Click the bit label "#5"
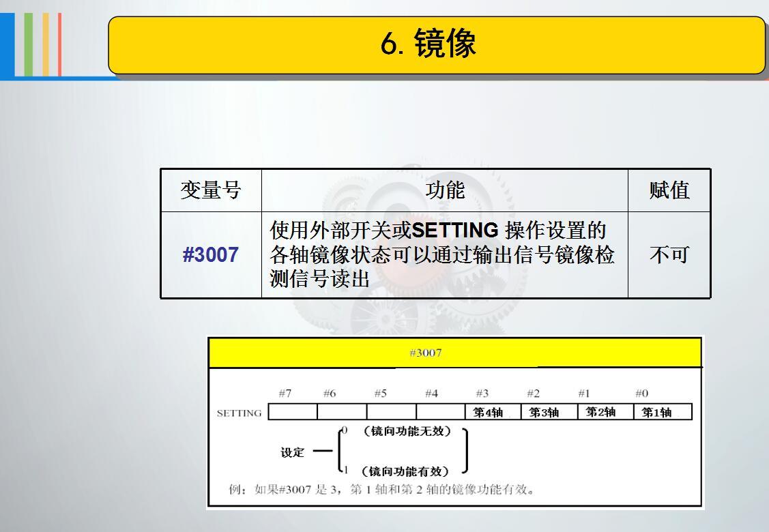Viewport: 769px width, 532px height. click(381, 394)
